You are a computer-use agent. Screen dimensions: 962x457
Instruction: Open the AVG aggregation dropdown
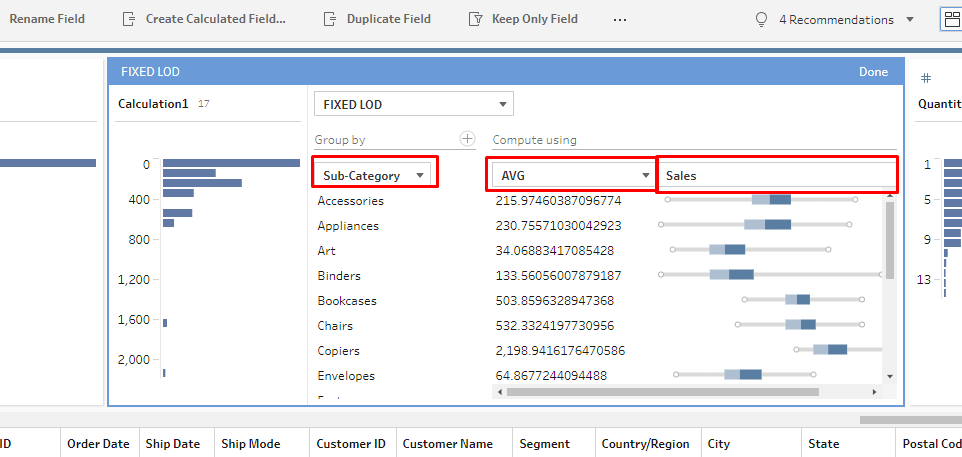[x=571, y=175]
